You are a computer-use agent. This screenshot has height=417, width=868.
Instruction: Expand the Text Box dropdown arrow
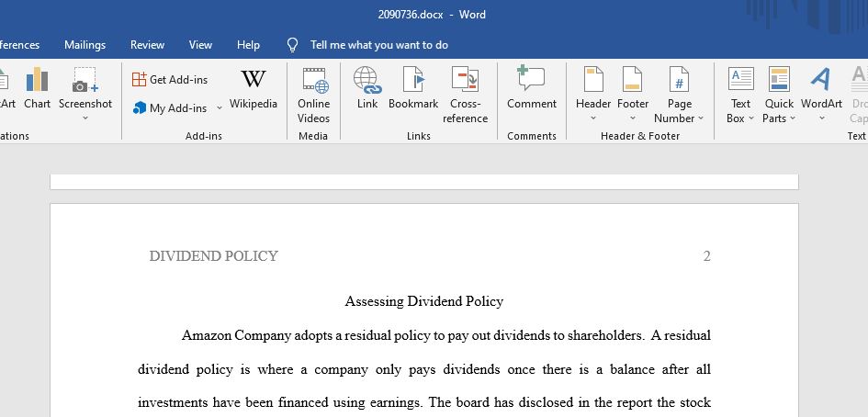tap(751, 118)
